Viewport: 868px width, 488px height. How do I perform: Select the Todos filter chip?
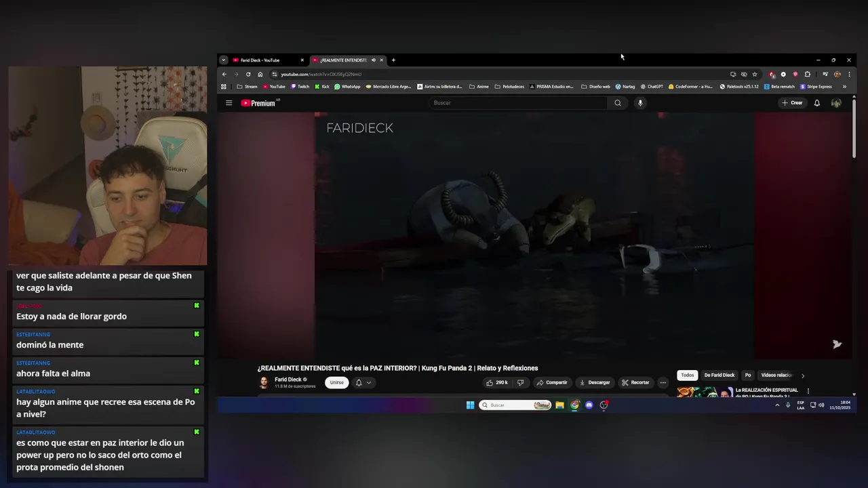tap(688, 375)
